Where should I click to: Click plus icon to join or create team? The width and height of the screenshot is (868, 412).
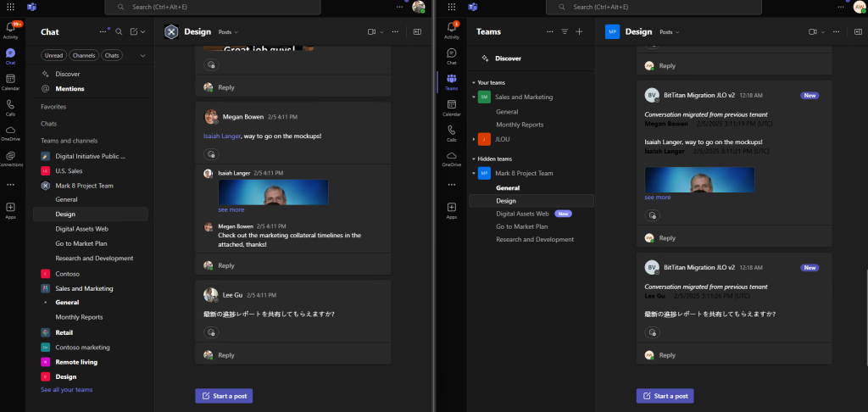580,32
